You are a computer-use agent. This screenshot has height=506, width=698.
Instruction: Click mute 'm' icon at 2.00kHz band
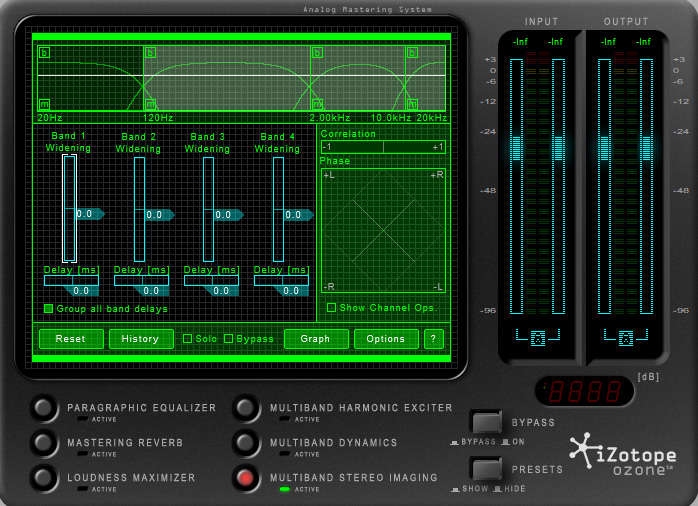tap(317, 105)
